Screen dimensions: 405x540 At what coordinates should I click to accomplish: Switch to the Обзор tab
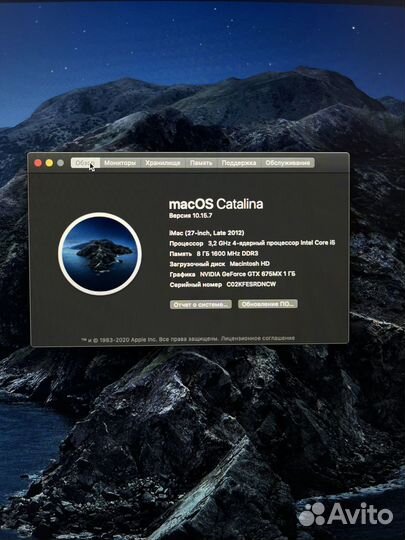(85, 163)
